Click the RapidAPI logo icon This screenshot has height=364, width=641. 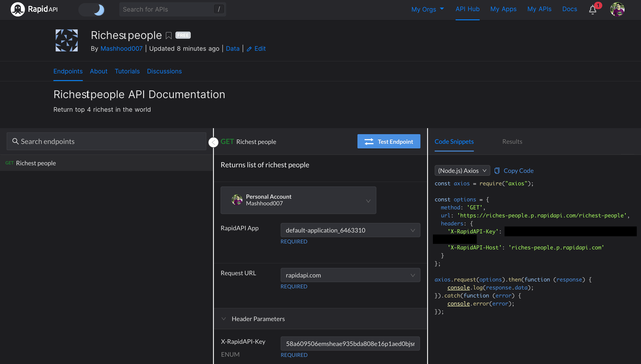(18, 9)
